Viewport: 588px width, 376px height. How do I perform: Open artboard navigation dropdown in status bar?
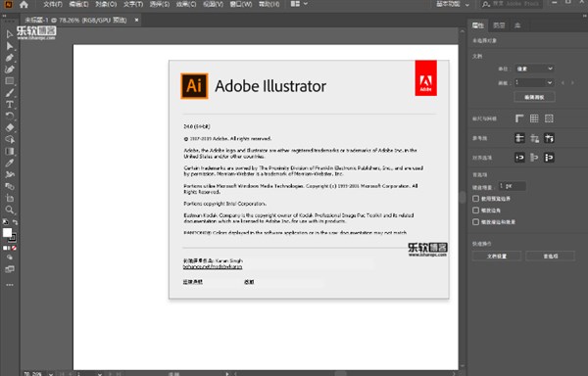100,373
